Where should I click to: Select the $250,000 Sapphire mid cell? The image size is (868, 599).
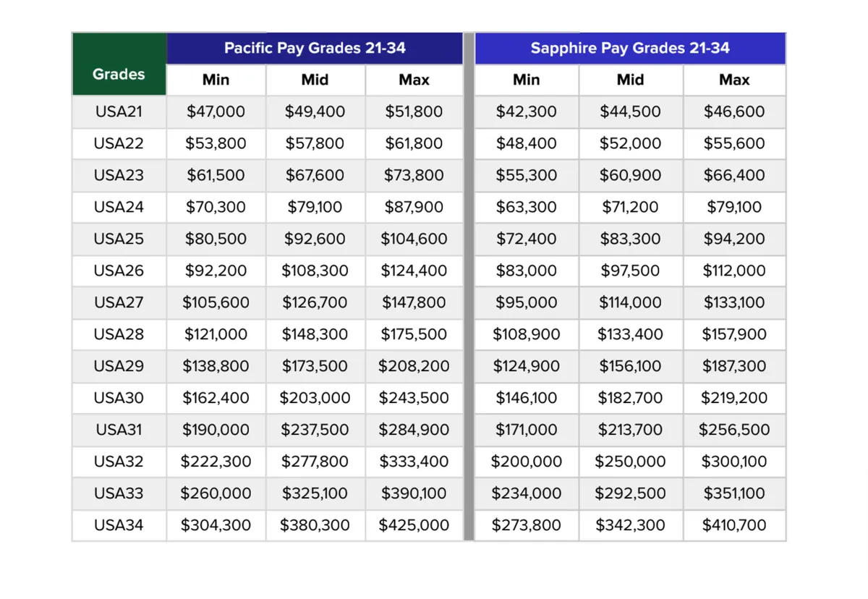coord(630,462)
